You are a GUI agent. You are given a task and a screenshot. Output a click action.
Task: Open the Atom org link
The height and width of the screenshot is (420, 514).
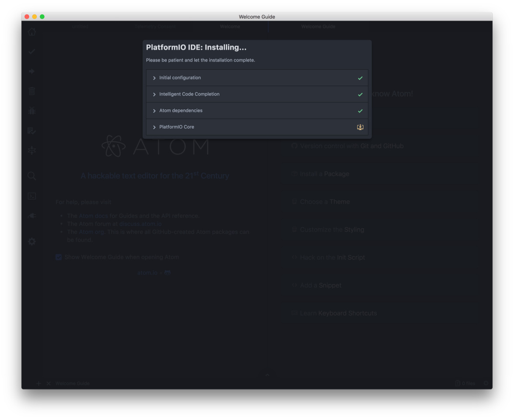(91, 232)
